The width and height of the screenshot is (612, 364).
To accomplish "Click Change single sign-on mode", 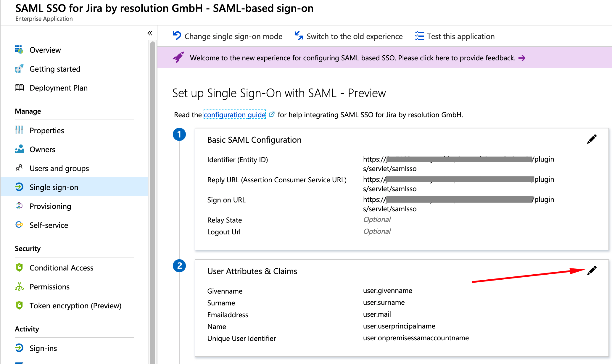I will (x=233, y=36).
